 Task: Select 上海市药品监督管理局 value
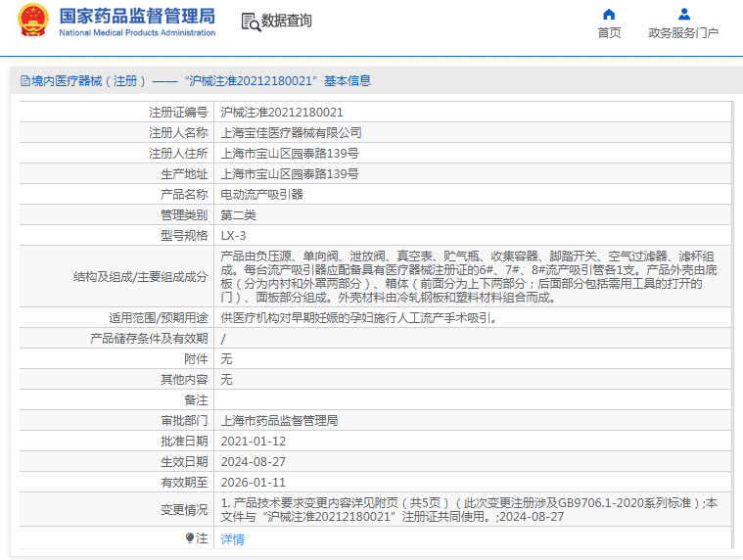click(279, 421)
